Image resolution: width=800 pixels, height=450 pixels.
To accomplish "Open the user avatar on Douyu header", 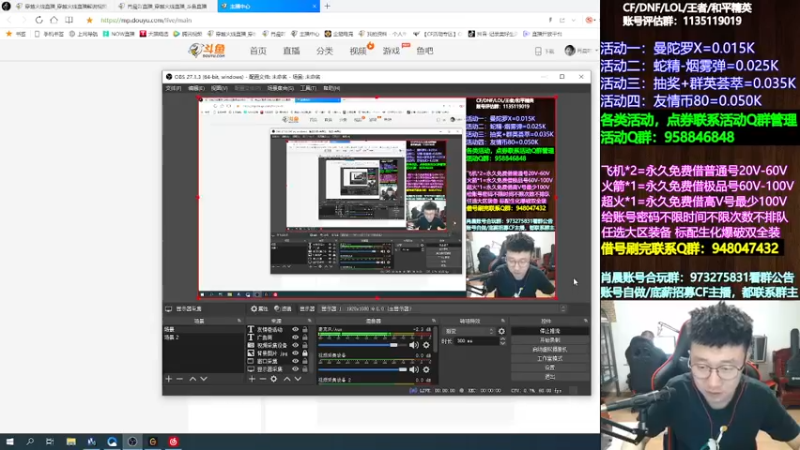I will tap(569, 51).
